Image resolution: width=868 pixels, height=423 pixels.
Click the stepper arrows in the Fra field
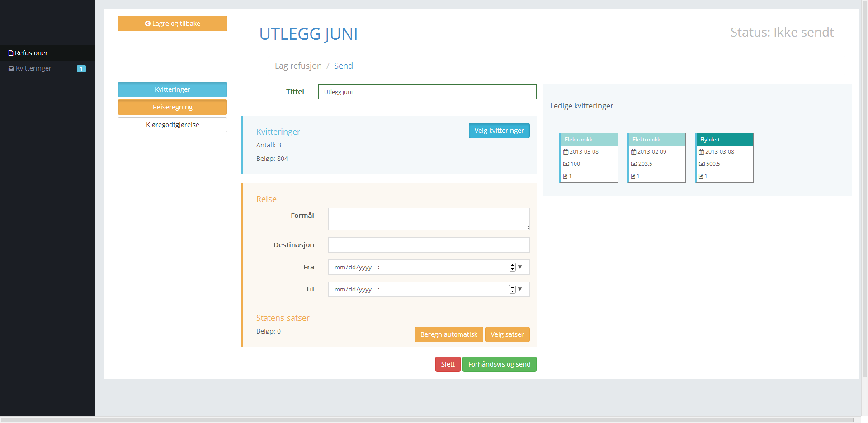click(512, 267)
